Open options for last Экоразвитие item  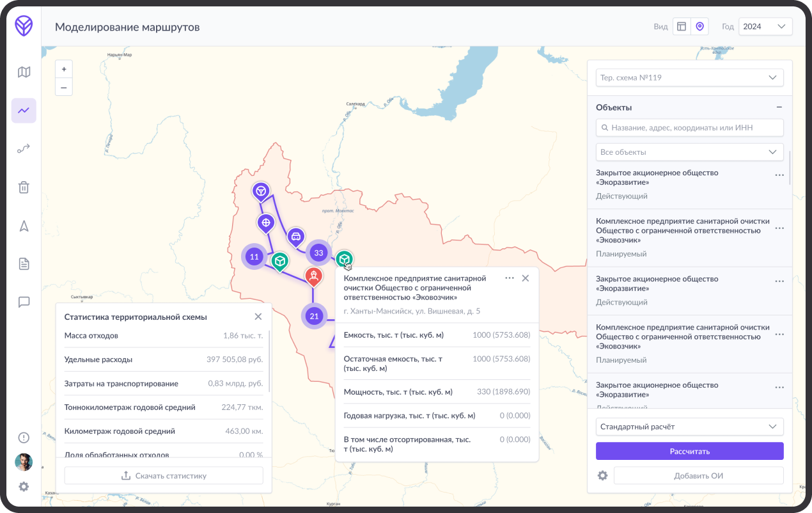point(779,388)
